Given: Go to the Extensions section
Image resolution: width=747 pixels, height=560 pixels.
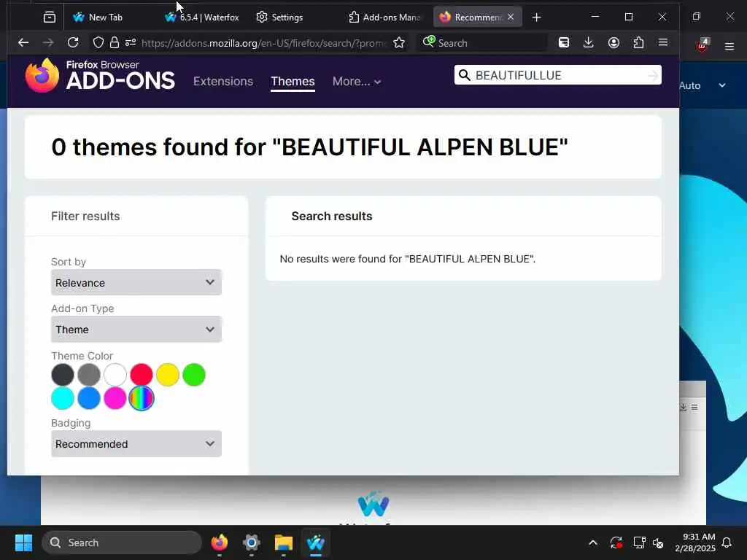Looking at the screenshot, I should [x=223, y=82].
